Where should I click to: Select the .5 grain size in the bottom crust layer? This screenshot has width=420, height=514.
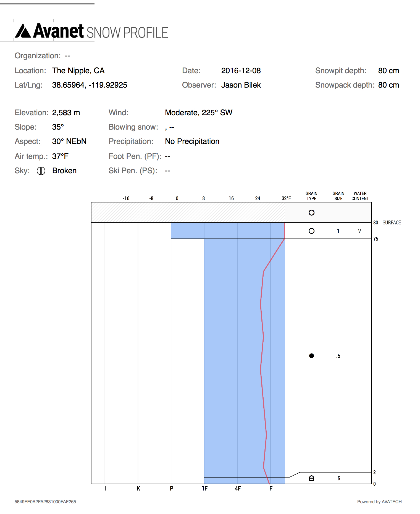pyautogui.click(x=338, y=479)
